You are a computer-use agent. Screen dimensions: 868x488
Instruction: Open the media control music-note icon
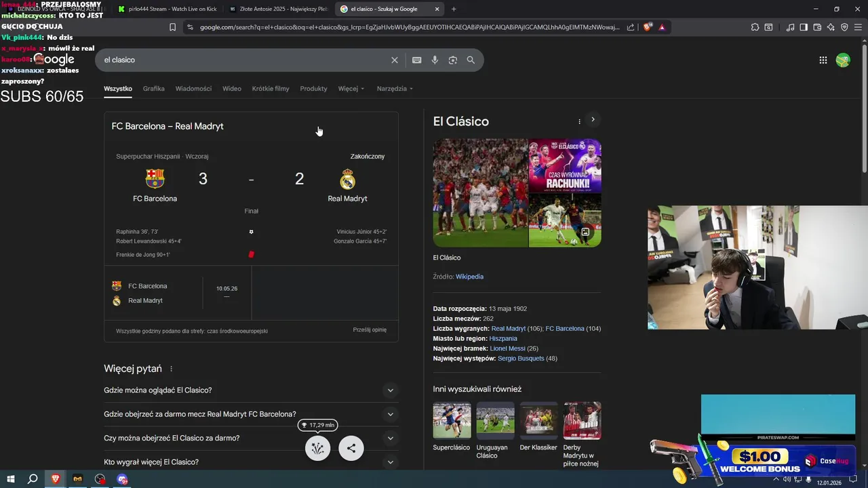(x=791, y=27)
